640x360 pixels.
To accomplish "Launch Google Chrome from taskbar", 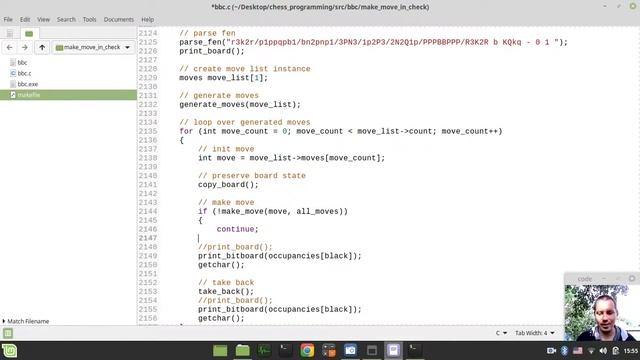I will pyautogui.click(x=307, y=351).
